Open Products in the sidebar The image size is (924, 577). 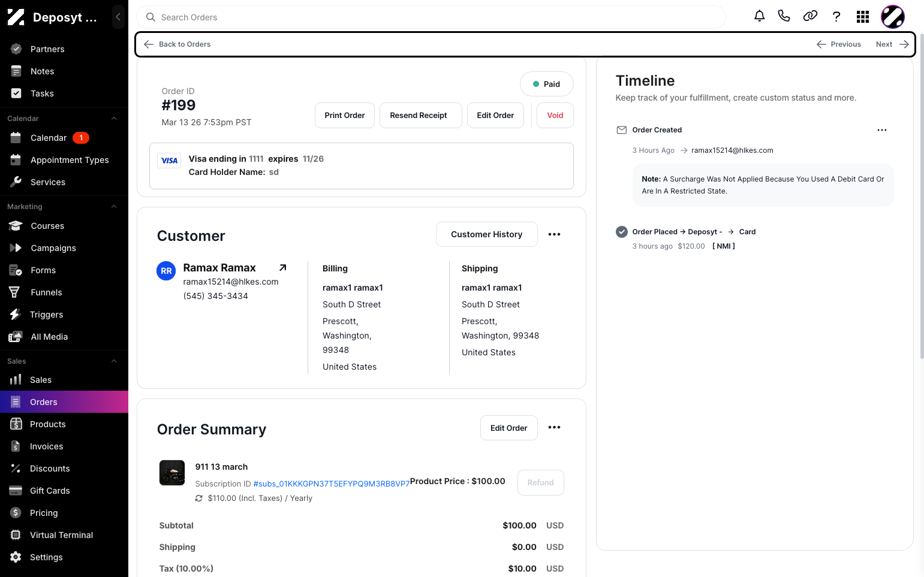64,424
